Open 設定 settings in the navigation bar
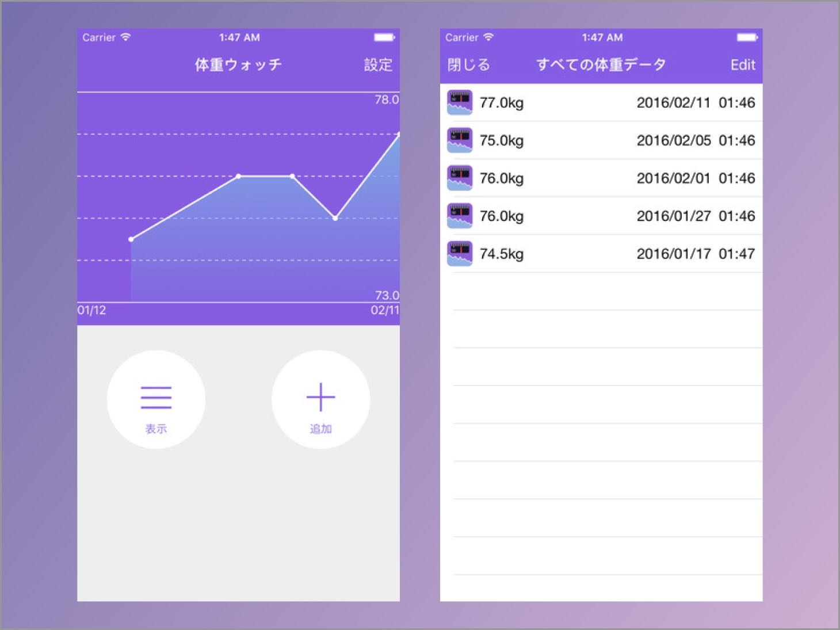 point(378,65)
